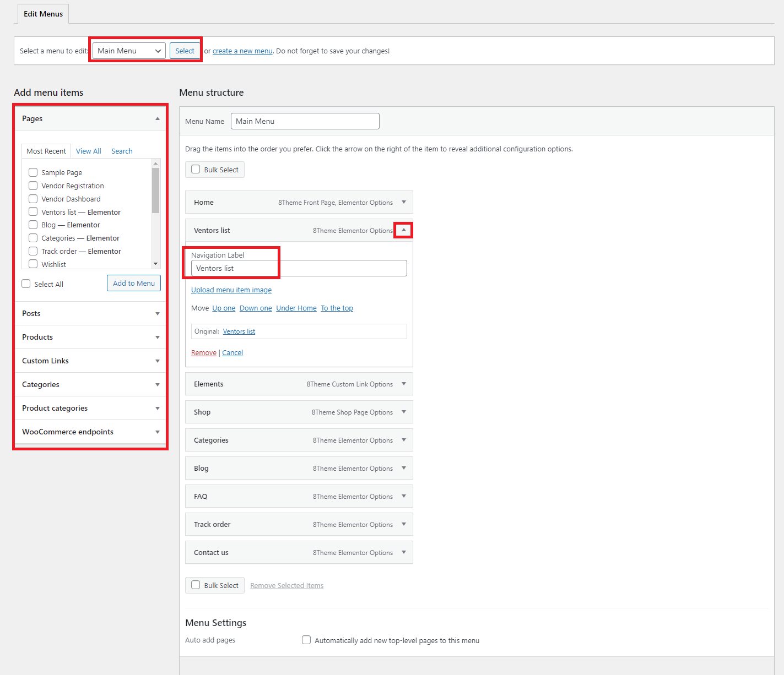Expand the Posts accordion section
This screenshot has height=675, width=784.
[158, 314]
